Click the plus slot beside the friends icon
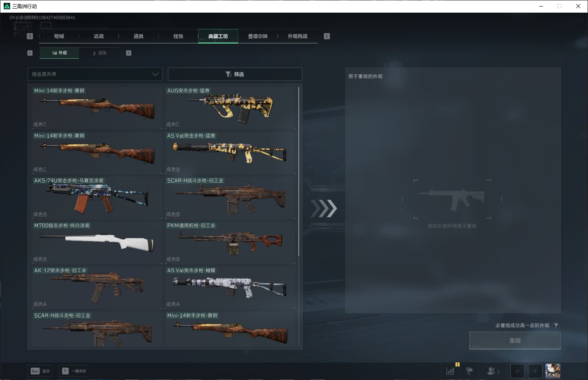Viewport: 588px width, 380px height. [x=517, y=371]
